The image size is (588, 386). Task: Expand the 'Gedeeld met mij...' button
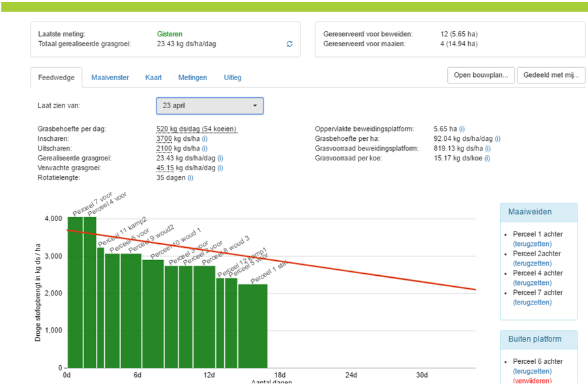[x=551, y=76]
